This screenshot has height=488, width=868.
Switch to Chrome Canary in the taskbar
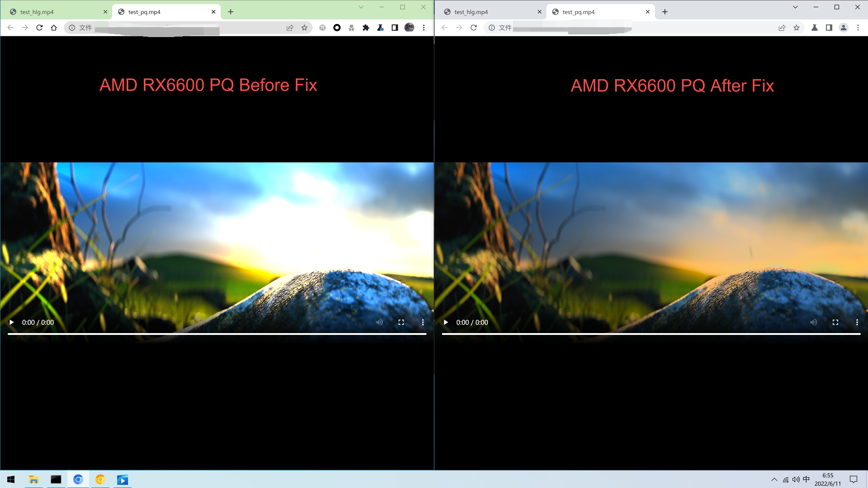(100, 479)
